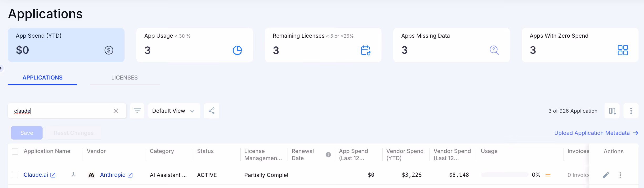The width and height of the screenshot is (644, 188).
Task: Switch to the APPLICATIONS tab
Action: [x=43, y=78]
